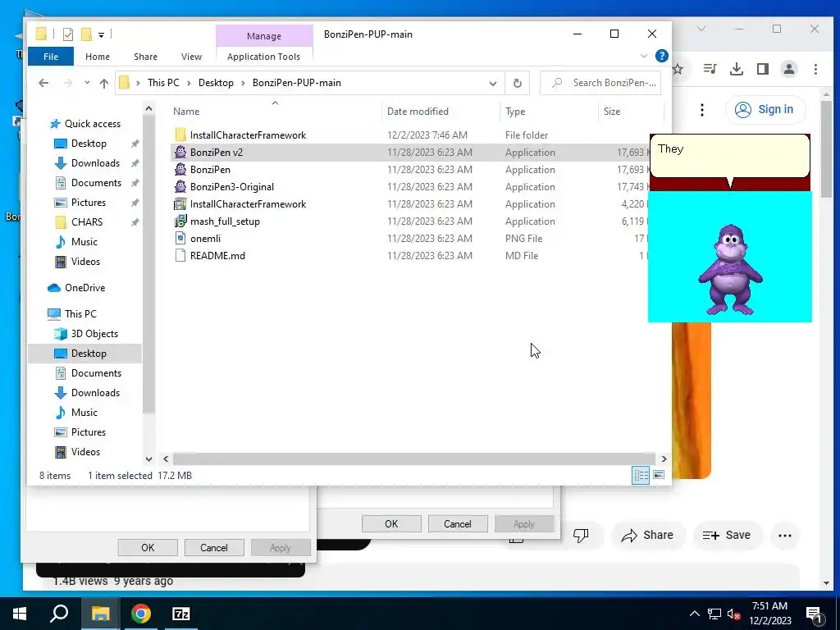Open File Explorer help

tap(662, 56)
